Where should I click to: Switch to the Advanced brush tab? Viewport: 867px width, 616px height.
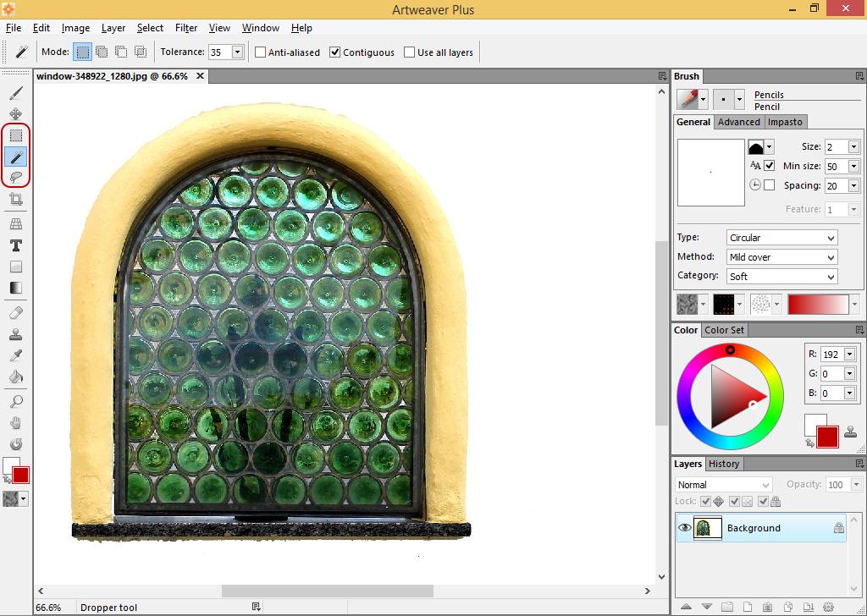coord(738,122)
